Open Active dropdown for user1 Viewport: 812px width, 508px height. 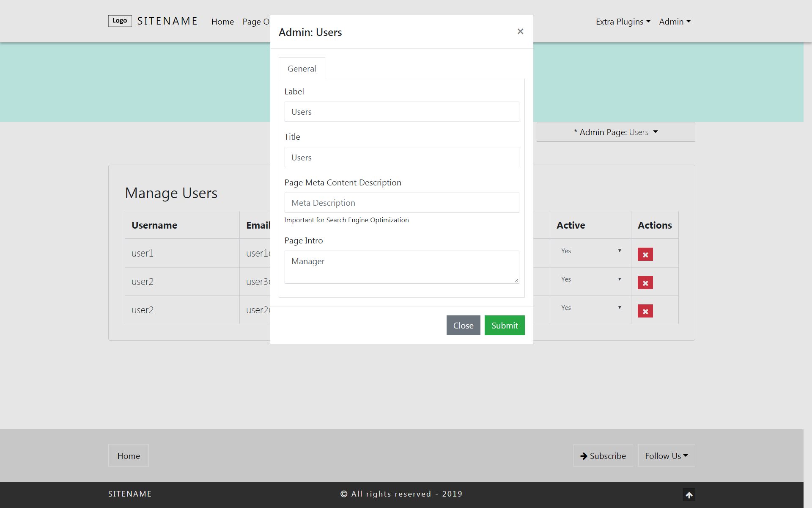pos(590,251)
